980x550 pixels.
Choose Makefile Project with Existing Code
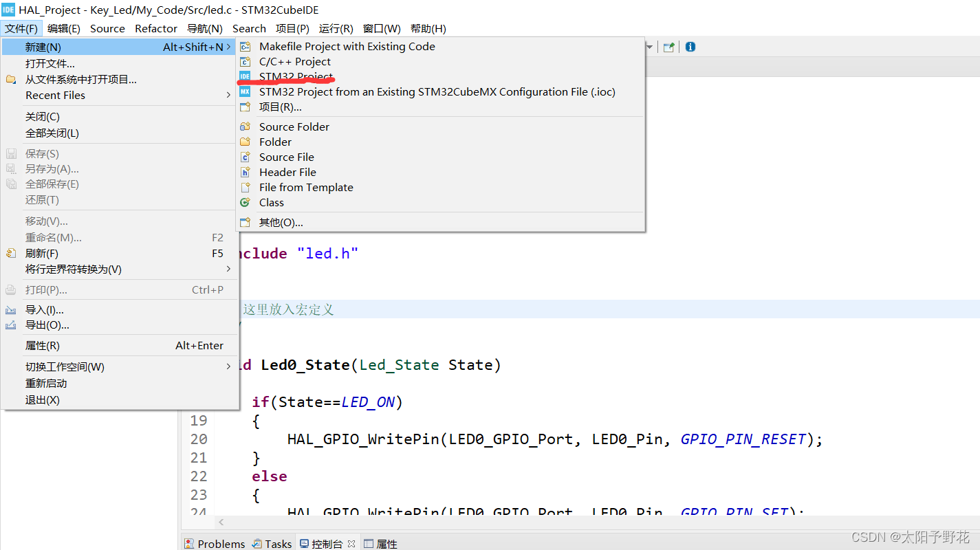(440, 46)
